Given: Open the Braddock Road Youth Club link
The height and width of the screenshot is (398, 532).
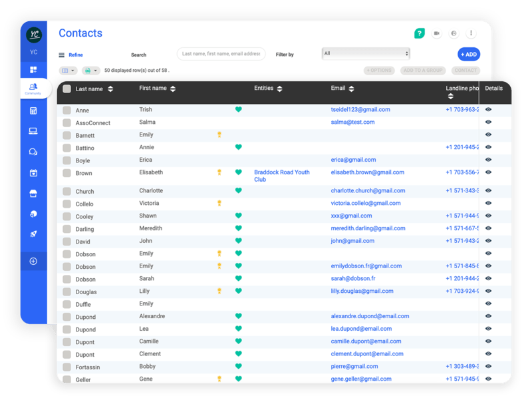Looking at the screenshot, I should click(x=281, y=176).
